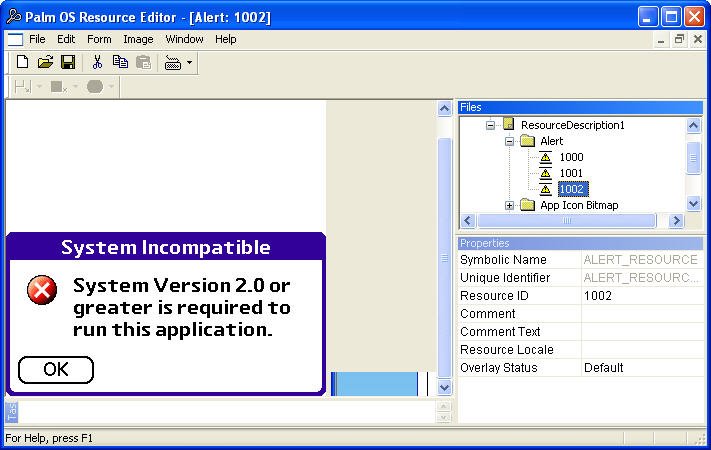This screenshot has width=711, height=450.
Task: Click the keyboard-shaped toolbar icon
Action: [173, 63]
